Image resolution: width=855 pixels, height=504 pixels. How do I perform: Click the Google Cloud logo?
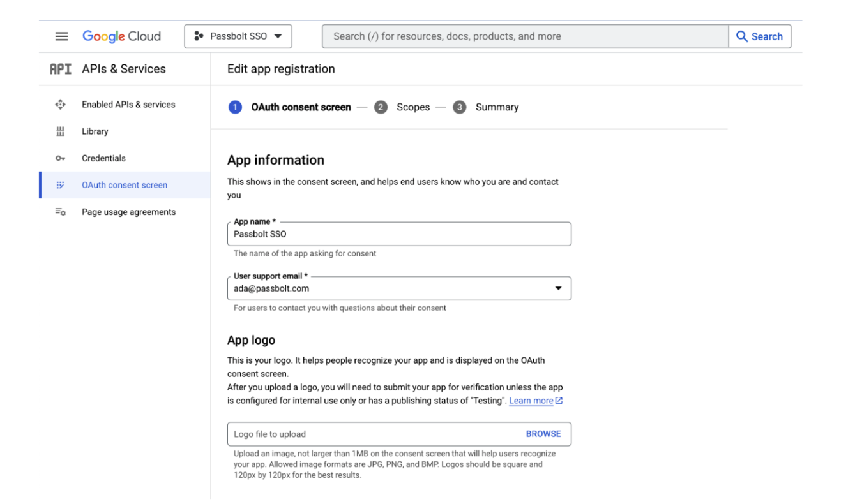coord(121,36)
